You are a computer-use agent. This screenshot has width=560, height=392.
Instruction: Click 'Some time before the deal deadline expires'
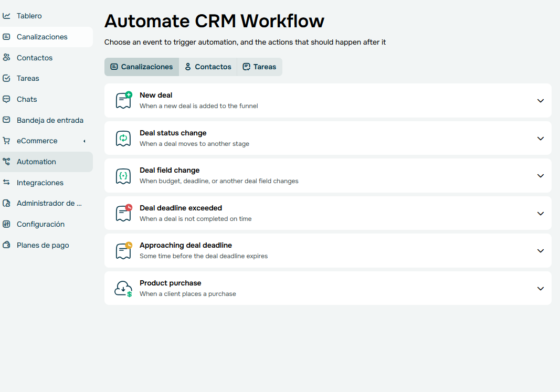click(x=204, y=256)
